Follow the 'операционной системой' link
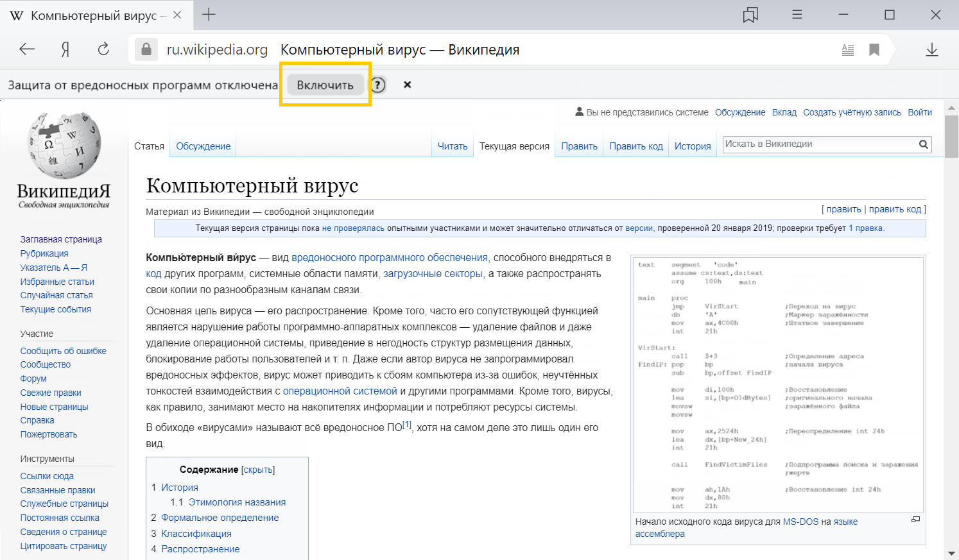This screenshot has height=560, width=959. point(340,391)
